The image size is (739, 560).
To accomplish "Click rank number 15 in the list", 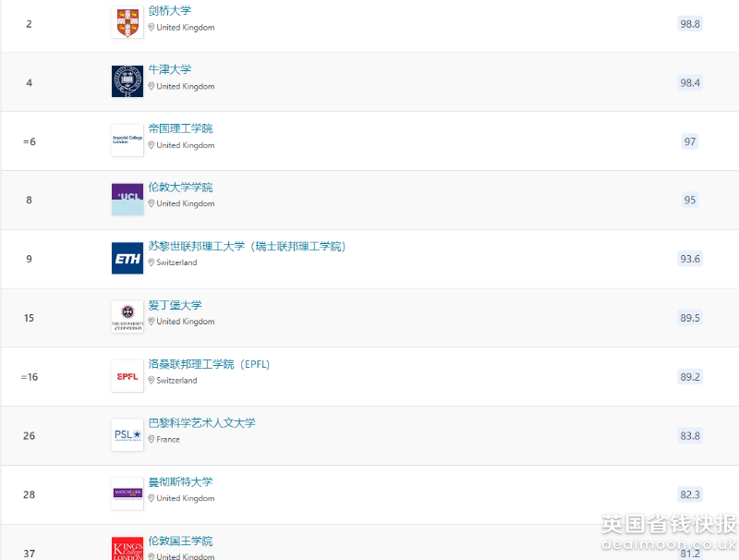I will click(x=29, y=318).
